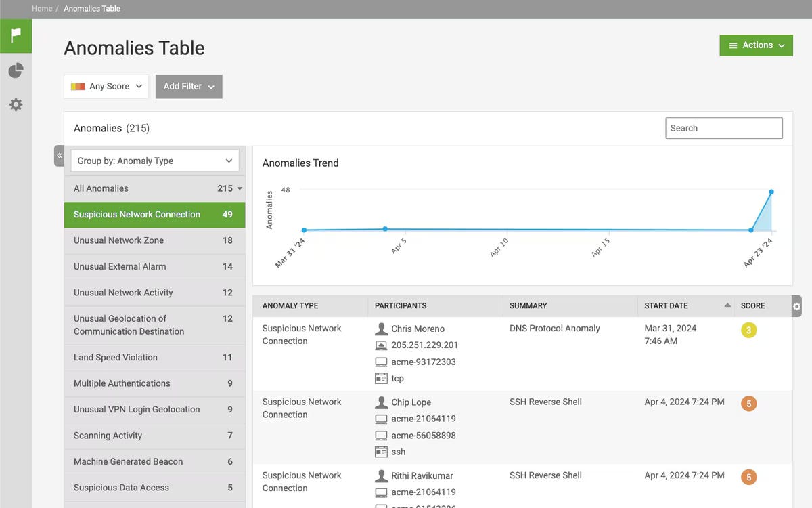Viewport: 812px width, 508px height.
Task: Click the trend point near Apr 5
Action: point(385,228)
